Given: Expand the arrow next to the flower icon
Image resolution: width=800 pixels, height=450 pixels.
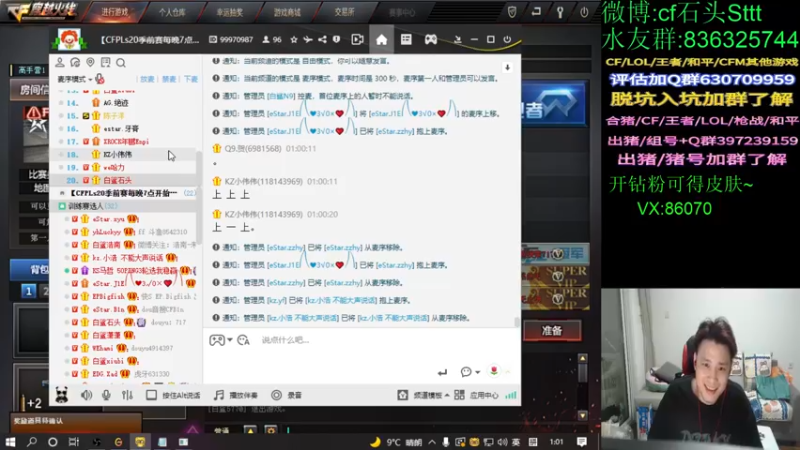Looking at the screenshot, I should point(507,372).
